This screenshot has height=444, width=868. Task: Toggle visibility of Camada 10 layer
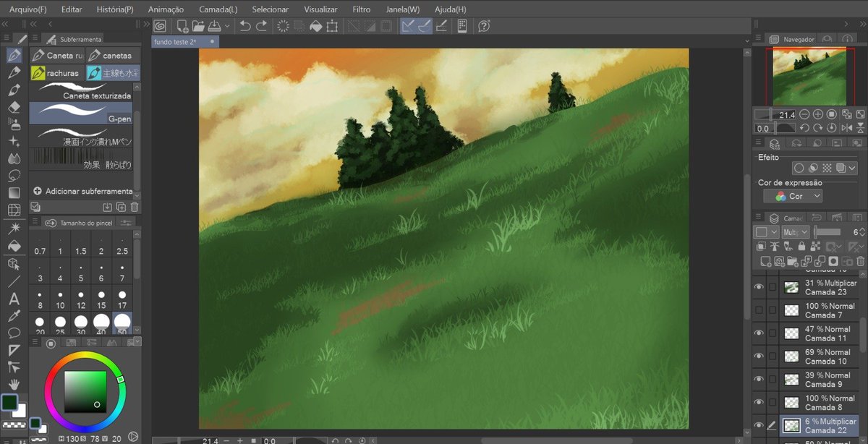[x=759, y=357]
